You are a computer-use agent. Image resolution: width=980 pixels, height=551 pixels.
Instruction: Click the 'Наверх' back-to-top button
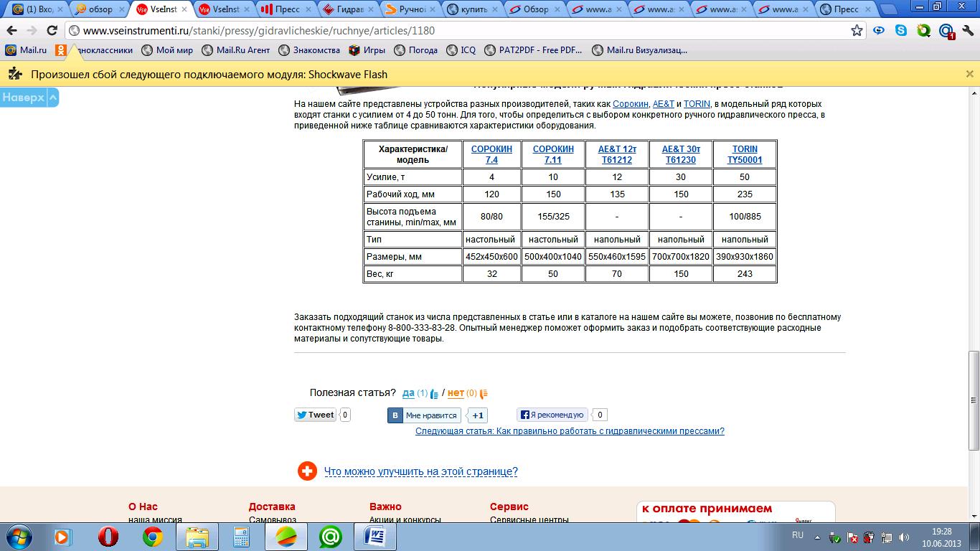pyautogui.click(x=29, y=98)
